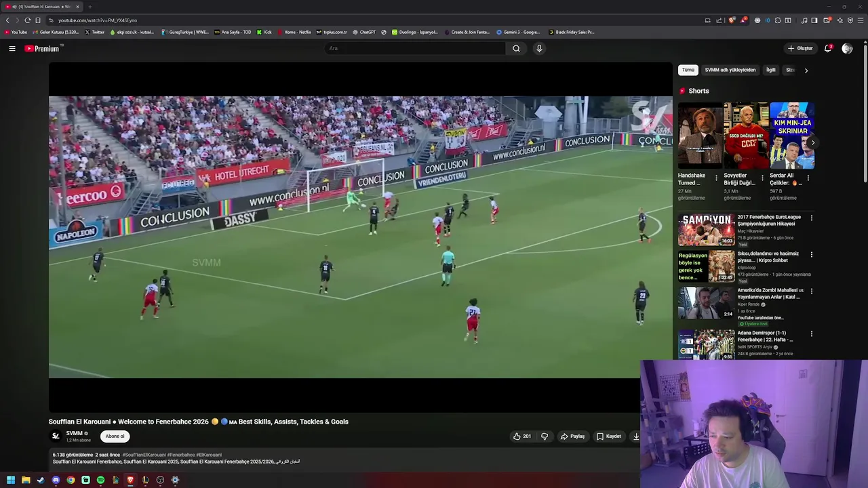Open the Sovyetler Birliği short thumbnail
The height and width of the screenshot is (488, 868).
tap(746, 135)
